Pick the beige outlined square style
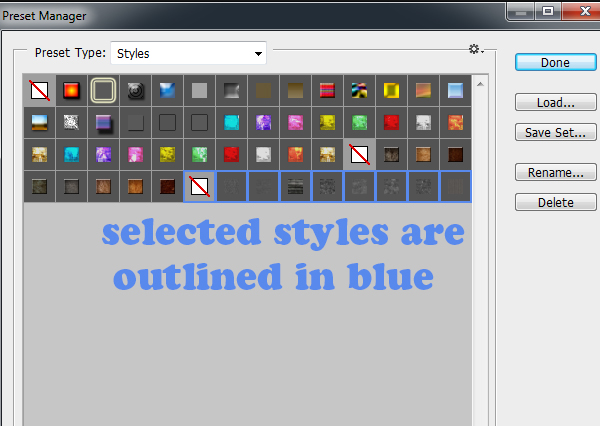This screenshot has height=426, width=600. [103, 91]
